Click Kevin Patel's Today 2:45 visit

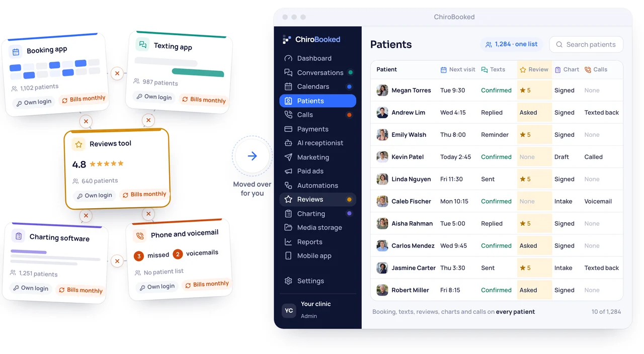pos(456,157)
